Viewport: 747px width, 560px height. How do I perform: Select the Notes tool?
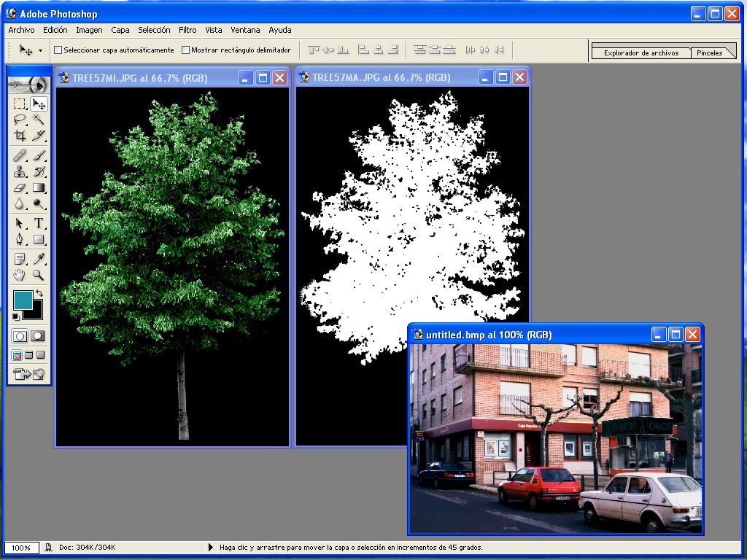tap(19, 259)
